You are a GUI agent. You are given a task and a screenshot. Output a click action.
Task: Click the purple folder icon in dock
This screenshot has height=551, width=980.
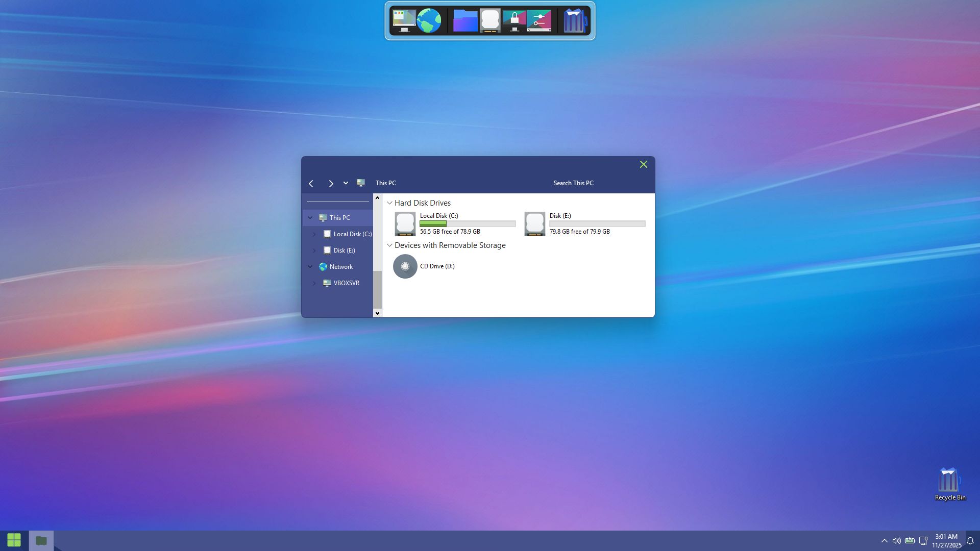pyautogui.click(x=465, y=21)
